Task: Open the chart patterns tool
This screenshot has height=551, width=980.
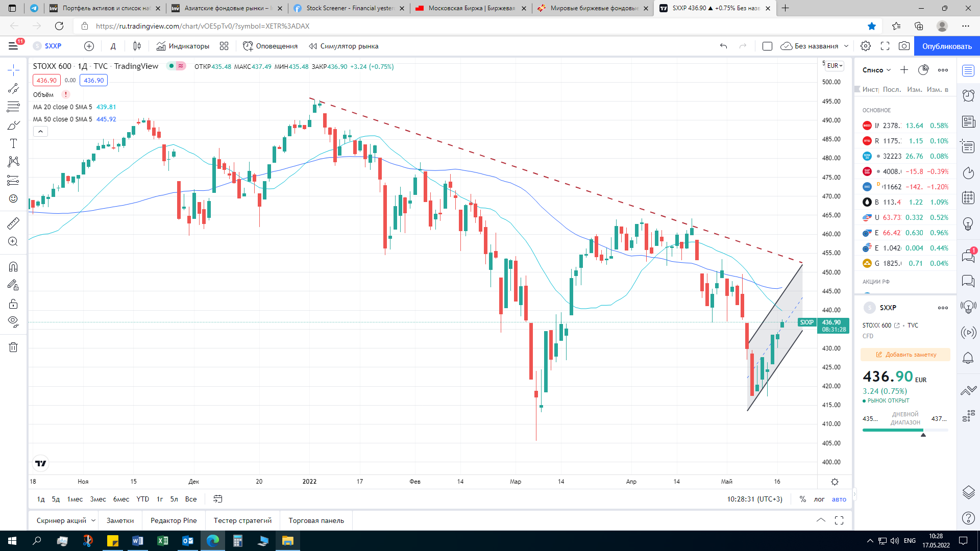Action: point(13,162)
